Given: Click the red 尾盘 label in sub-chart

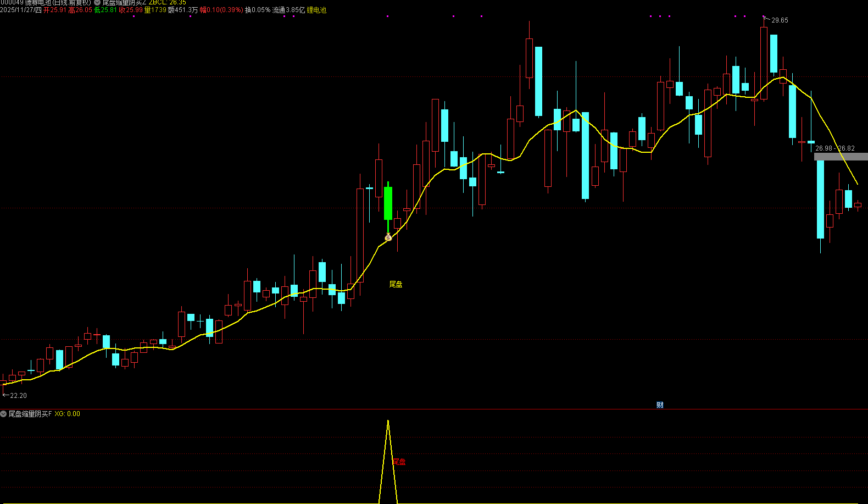Looking at the screenshot, I should 399,462.
